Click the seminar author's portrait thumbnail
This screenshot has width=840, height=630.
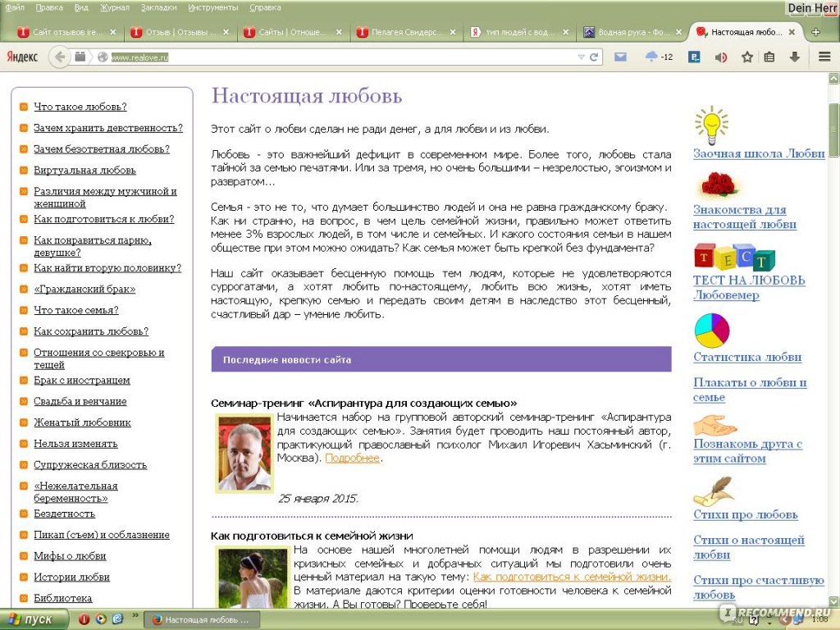point(244,453)
